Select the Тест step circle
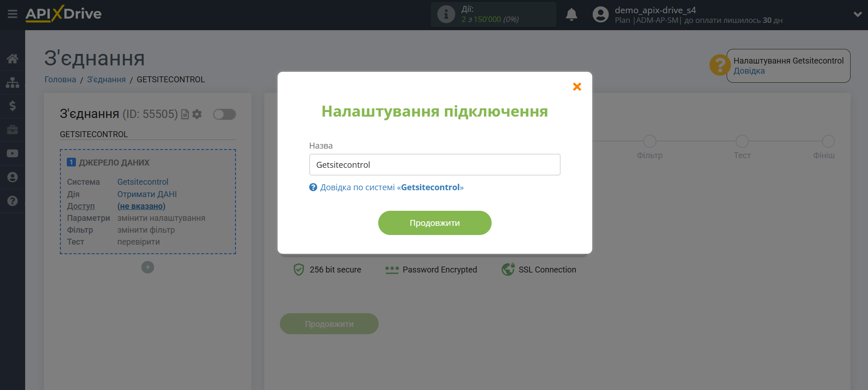The height and width of the screenshot is (390, 868). click(742, 141)
